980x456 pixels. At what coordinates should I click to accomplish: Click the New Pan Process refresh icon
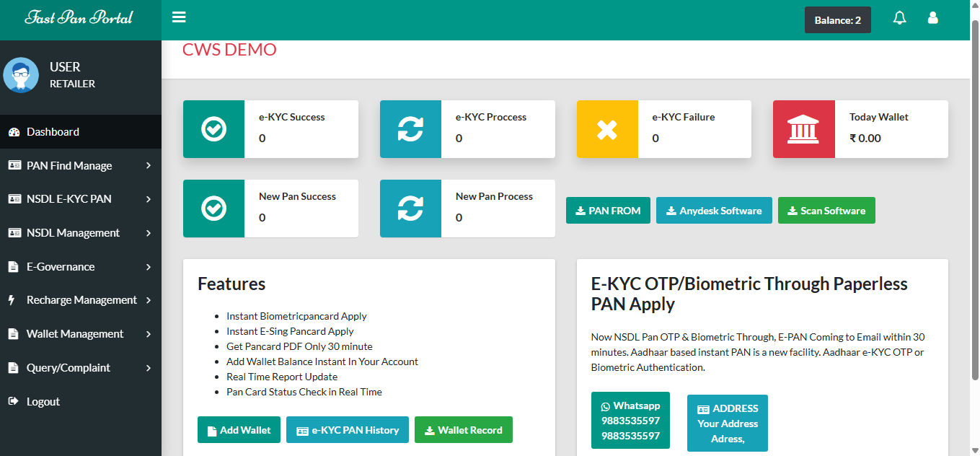tap(410, 209)
